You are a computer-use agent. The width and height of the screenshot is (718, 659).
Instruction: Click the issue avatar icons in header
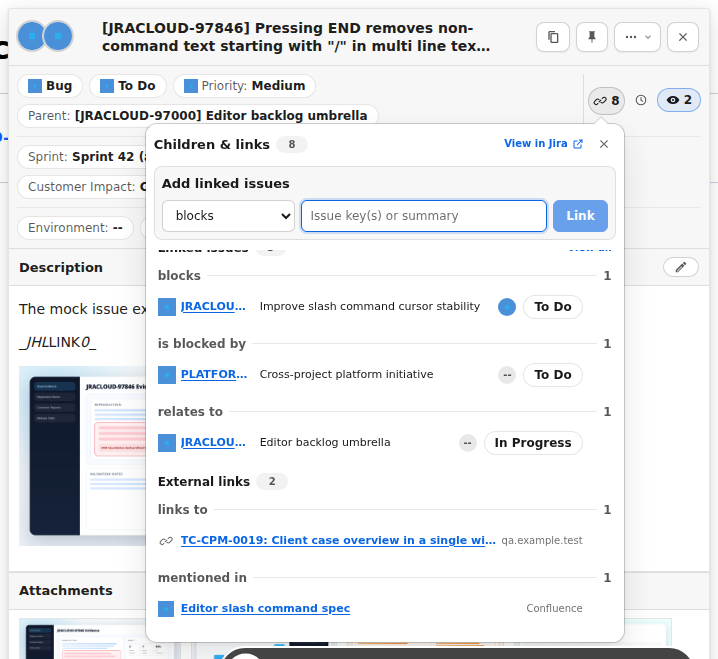click(x=45, y=36)
